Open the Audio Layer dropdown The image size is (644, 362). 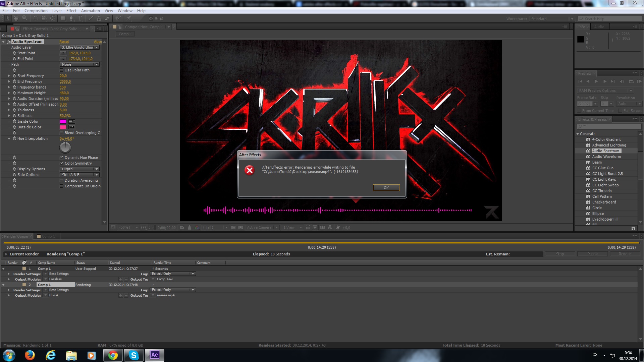(80, 47)
